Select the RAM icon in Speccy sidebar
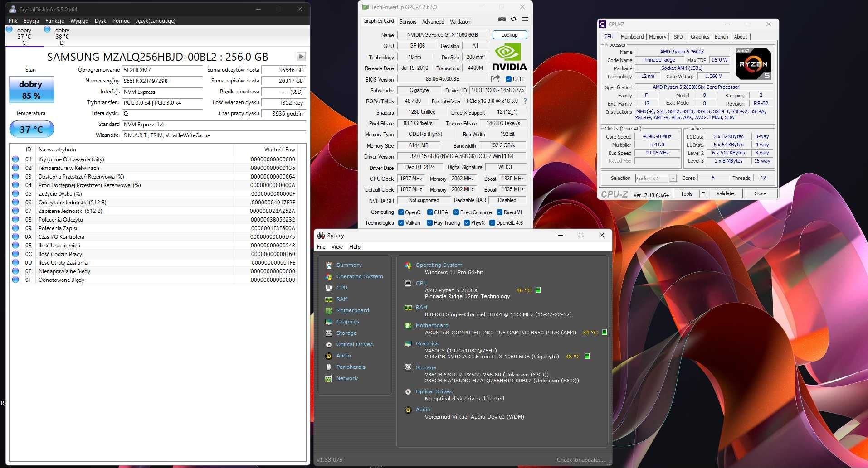This screenshot has height=468, width=868. 329,299
